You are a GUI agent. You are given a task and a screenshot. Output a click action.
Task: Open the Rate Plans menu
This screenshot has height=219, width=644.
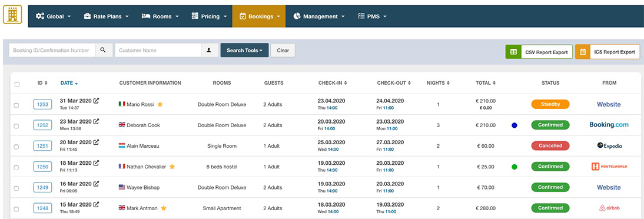[106, 16]
